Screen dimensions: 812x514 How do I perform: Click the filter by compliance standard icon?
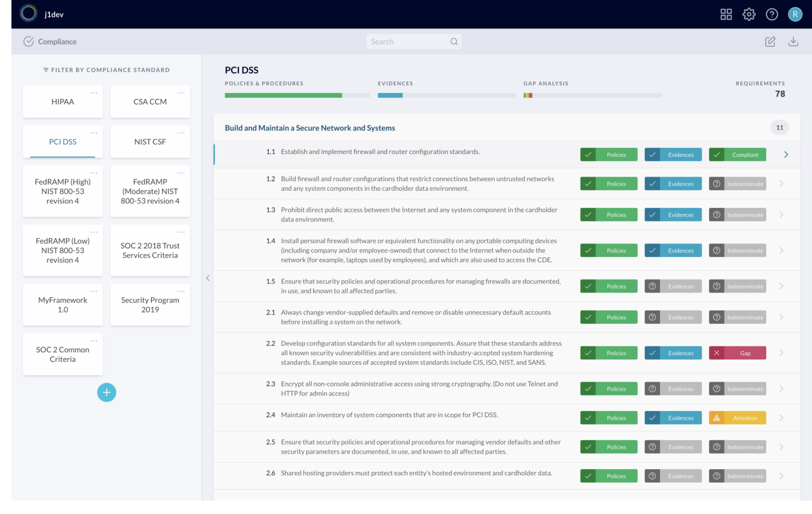(x=46, y=70)
